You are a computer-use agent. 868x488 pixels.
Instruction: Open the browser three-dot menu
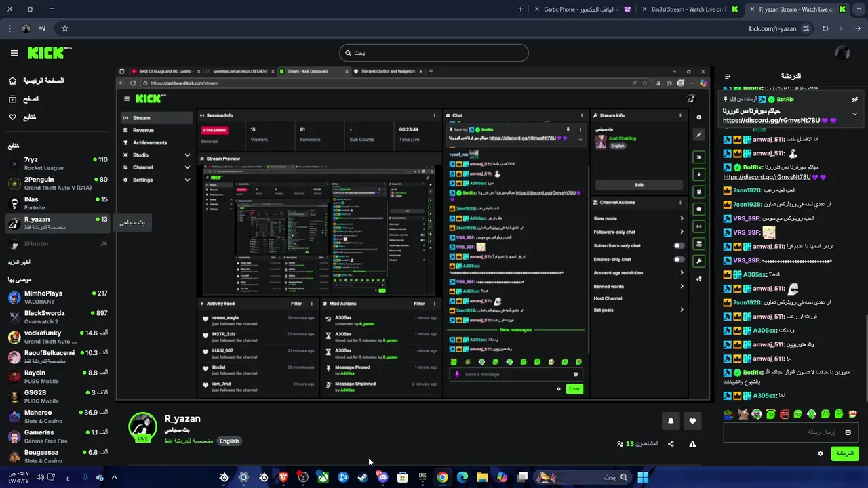(9, 28)
